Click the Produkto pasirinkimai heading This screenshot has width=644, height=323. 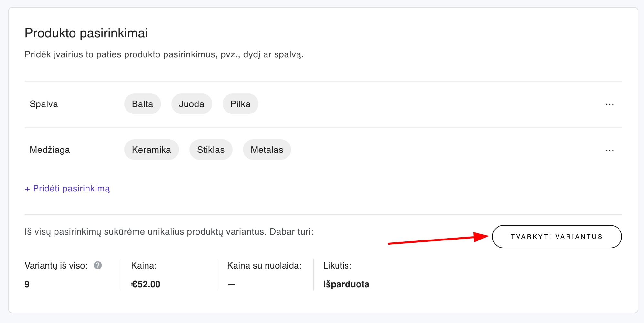[86, 33]
